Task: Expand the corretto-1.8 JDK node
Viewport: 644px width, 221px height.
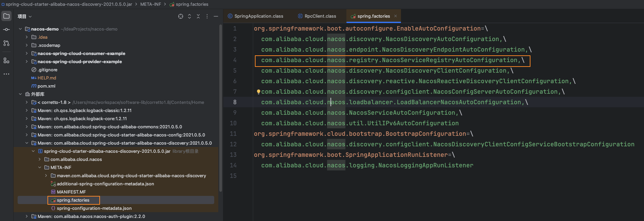Action: tap(27, 102)
